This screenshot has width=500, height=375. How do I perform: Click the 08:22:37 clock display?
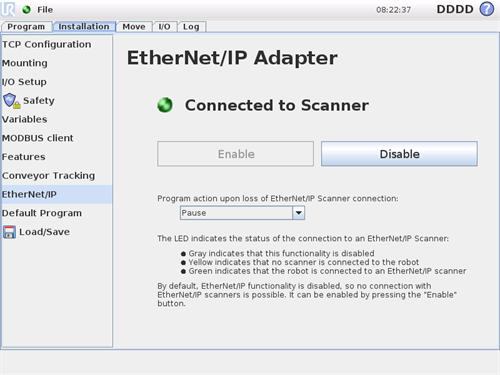click(394, 10)
